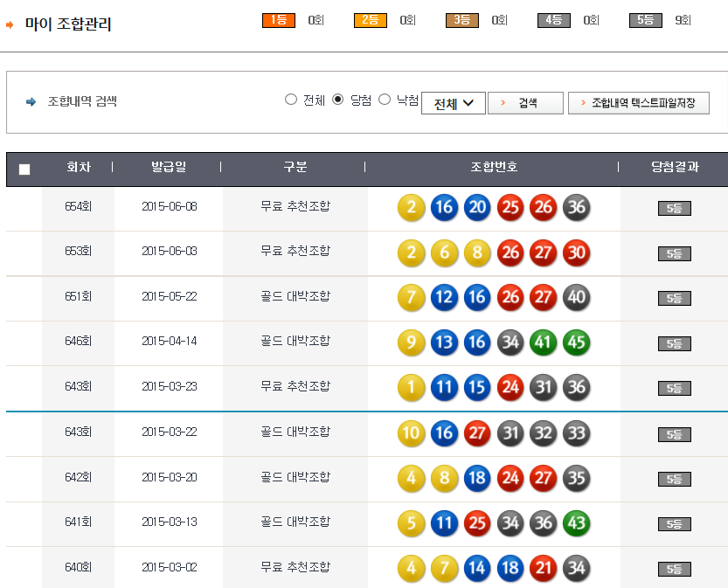Click the brown 3등 rank badge
The height and width of the screenshot is (588, 728).
[461, 20]
